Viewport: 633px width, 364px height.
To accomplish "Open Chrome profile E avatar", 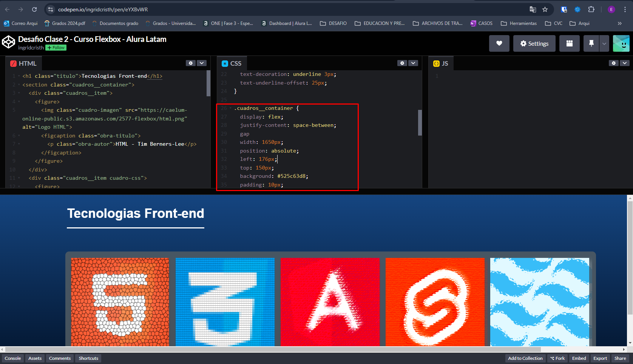I will (611, 9).
